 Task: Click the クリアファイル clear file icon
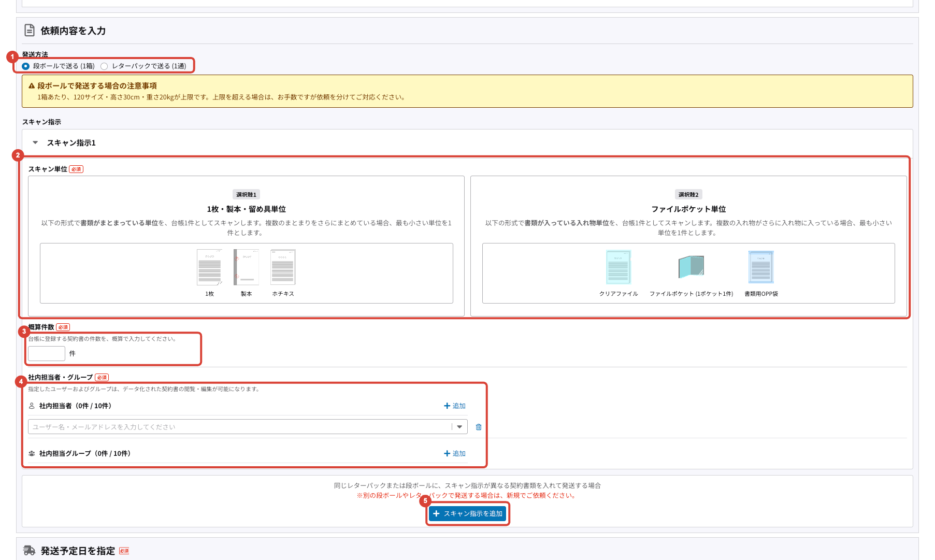click(x=618, y=267)
